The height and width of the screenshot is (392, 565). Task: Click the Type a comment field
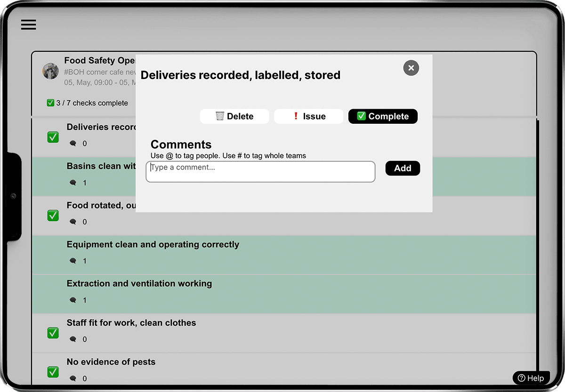click(x=260, y=172)
